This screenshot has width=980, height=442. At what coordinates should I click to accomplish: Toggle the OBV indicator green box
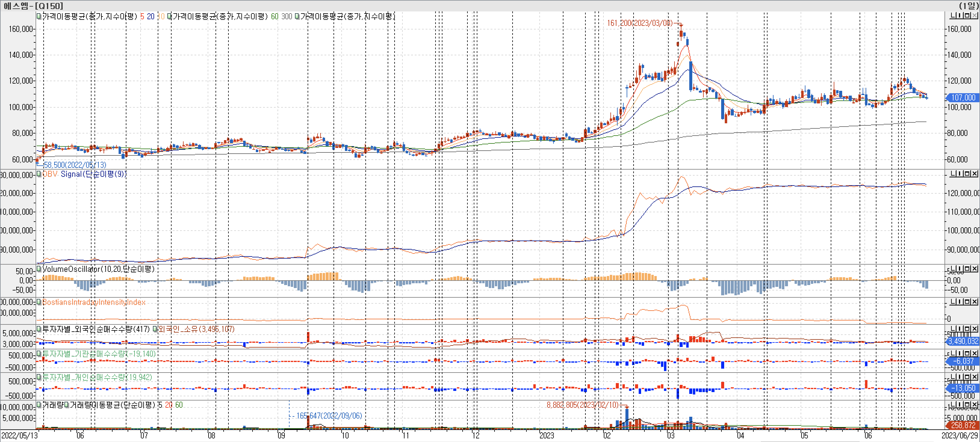[x=39, y=174]
